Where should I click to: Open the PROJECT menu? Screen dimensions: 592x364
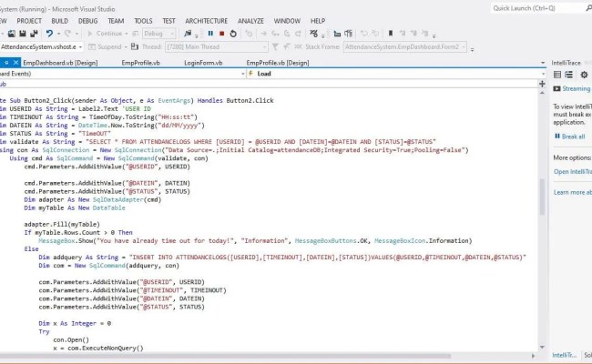coord(29,21)
